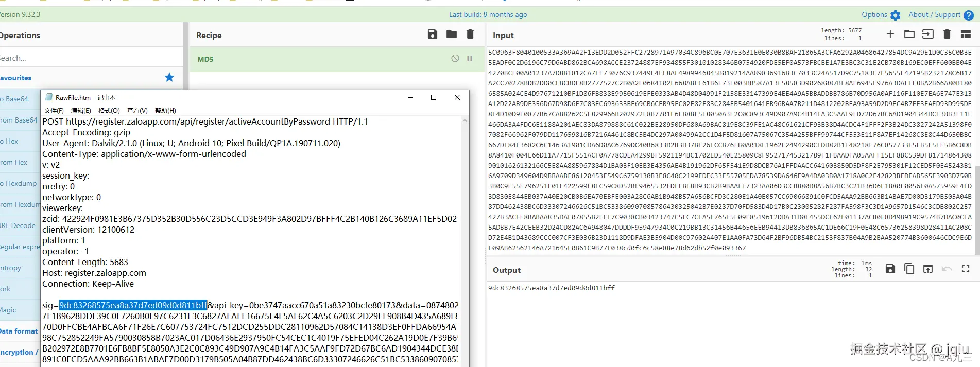980x367 pixels.
Task: Open Notepad's 格式(O) menu
Action: coord(109,110)
